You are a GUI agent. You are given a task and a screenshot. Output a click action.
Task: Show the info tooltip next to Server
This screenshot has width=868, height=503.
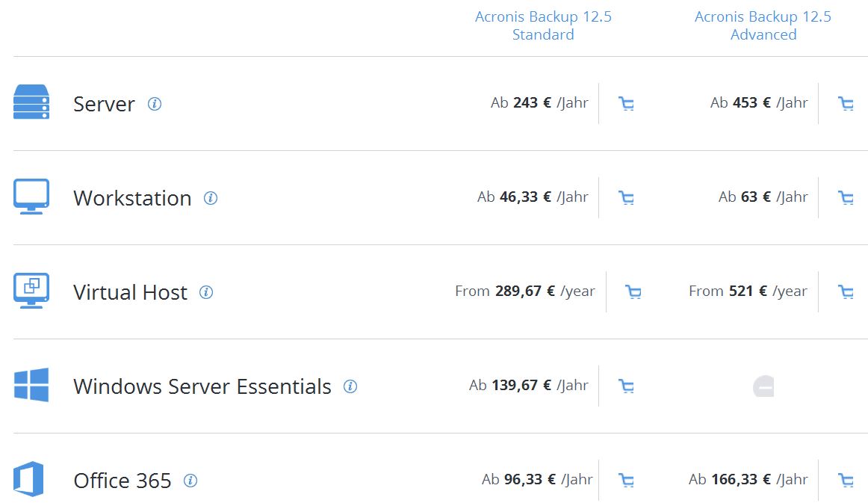coord(155,104)
